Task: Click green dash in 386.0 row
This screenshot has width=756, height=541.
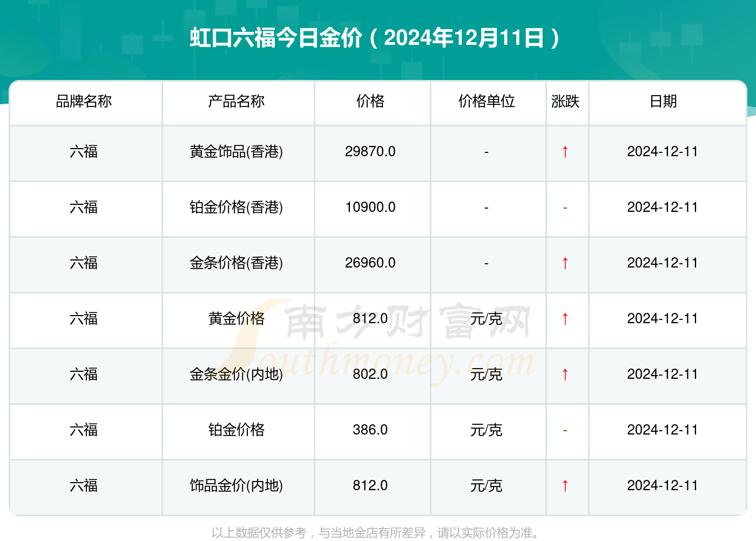Action: [565, 430]
